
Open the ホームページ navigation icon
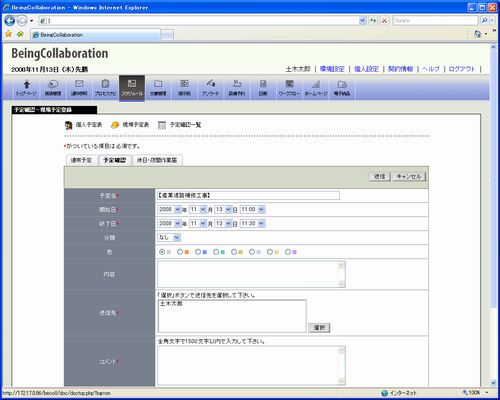pyautogui.click(x=316, y=88)
